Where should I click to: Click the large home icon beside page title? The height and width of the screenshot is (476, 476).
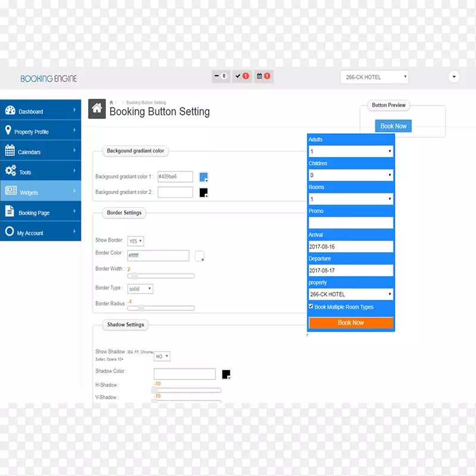(x=97, y=108)
